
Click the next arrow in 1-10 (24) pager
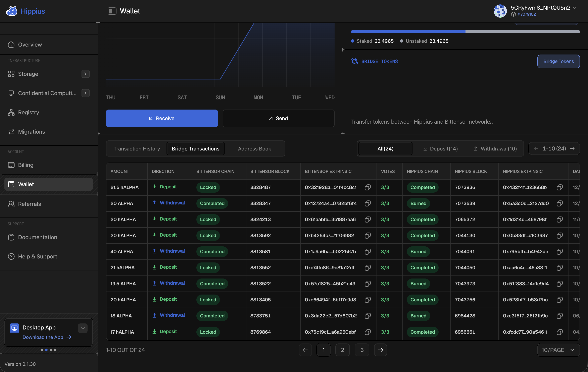point(572,148)
